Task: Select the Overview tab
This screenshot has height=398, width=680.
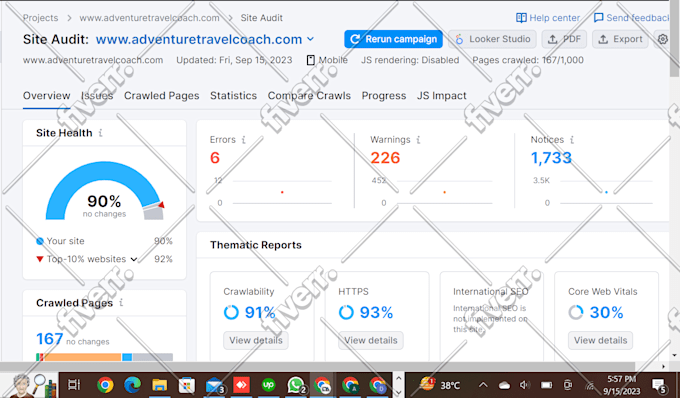Action: [x=46, y=95]
